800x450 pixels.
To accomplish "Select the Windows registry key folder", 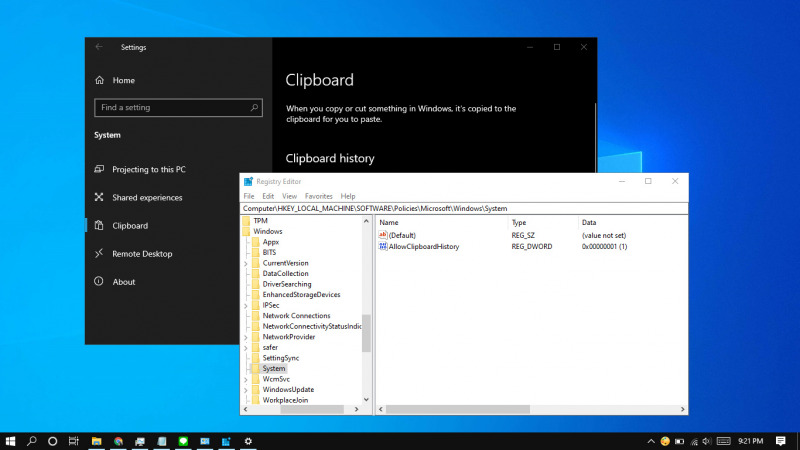I will [267, 232].
